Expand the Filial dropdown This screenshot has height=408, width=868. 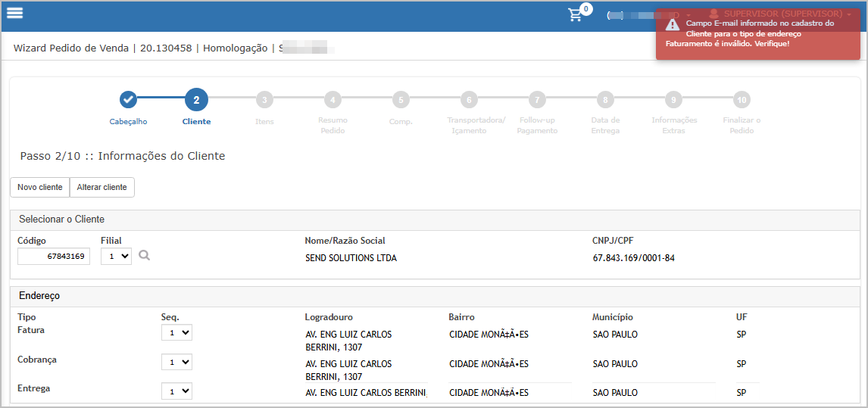[116, 257]
